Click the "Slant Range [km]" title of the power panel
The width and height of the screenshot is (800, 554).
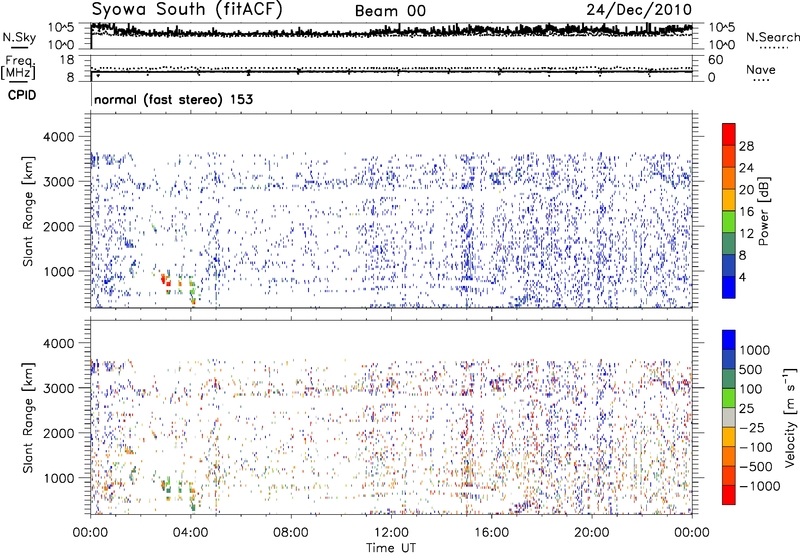point(28,211)
